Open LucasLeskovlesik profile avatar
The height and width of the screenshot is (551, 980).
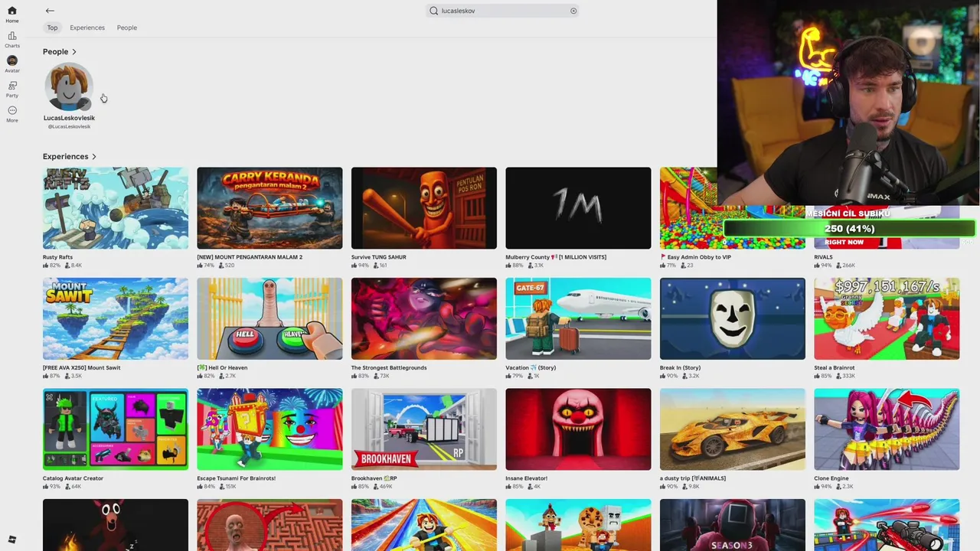tap(69, 87)
